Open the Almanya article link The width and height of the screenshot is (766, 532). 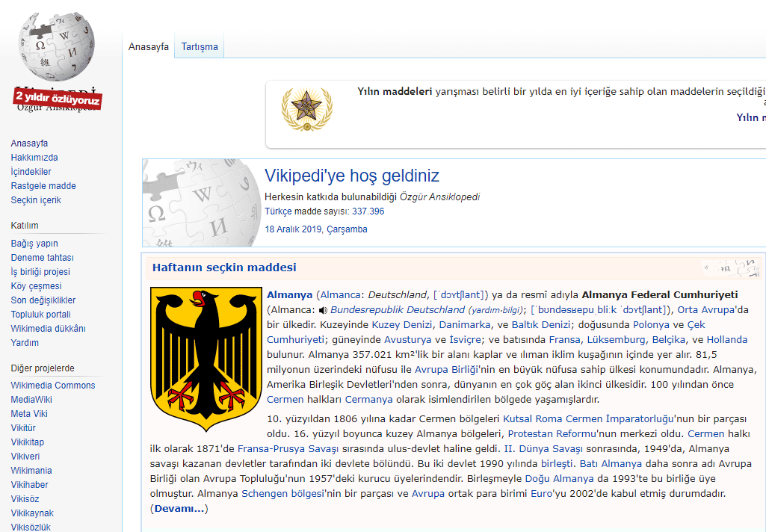point(289,294)
